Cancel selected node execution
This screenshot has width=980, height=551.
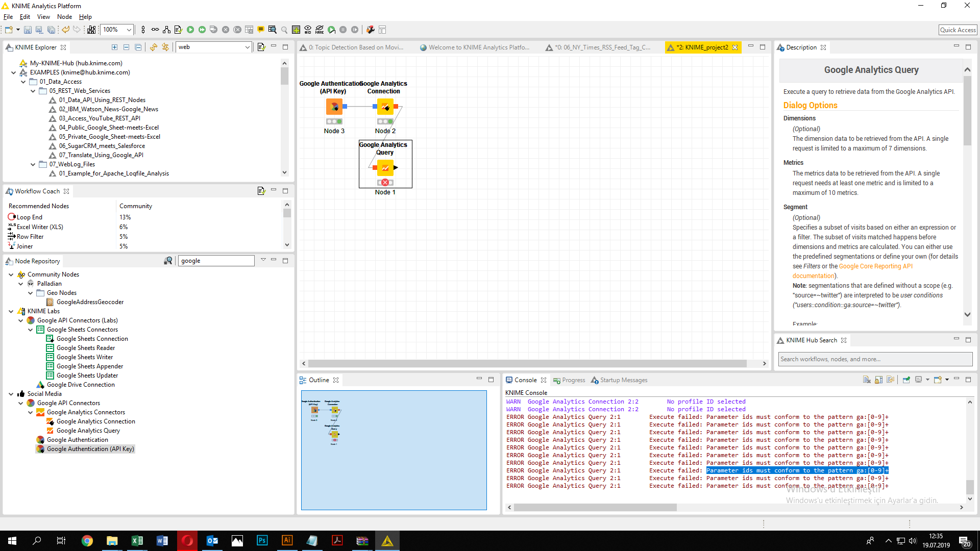[x=226, y=30]
